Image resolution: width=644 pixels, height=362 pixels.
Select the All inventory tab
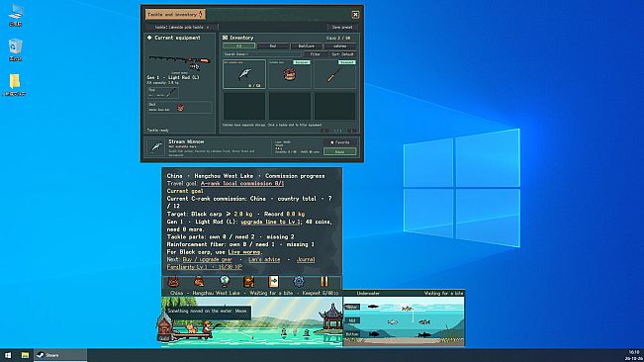[238, 45]
